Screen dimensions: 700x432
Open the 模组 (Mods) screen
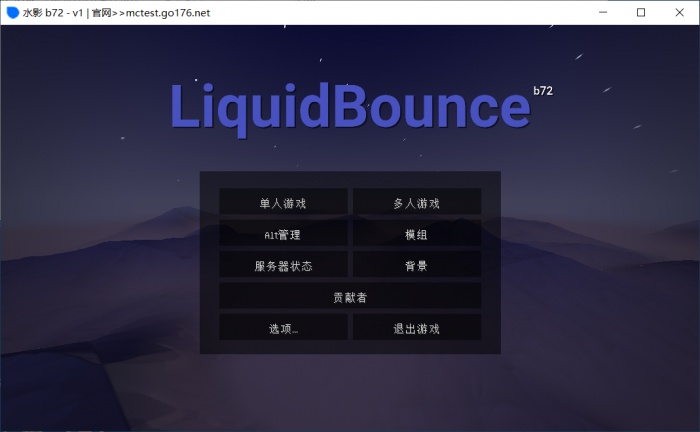pyautogui.click(x=417, y=235)
